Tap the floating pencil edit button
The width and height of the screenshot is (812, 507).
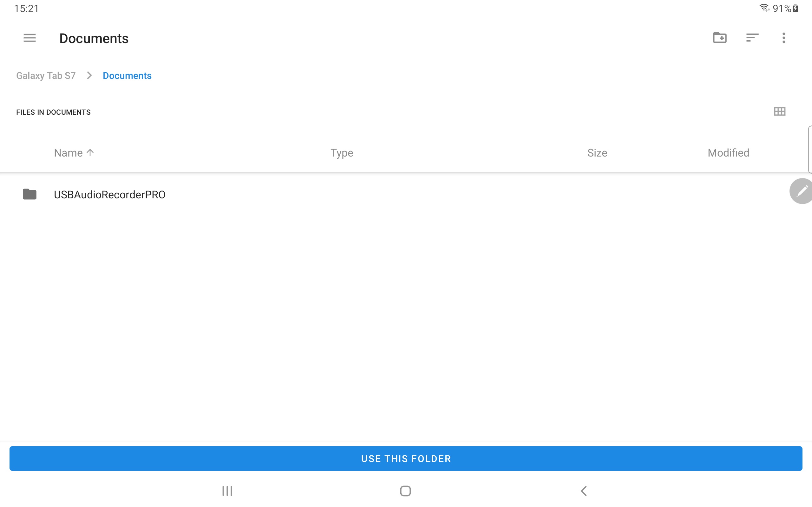click(801, 191)
